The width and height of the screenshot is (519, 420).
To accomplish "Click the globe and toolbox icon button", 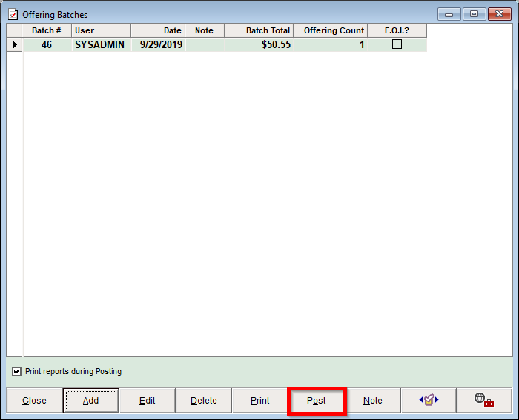I will click(x=485, y=400).
